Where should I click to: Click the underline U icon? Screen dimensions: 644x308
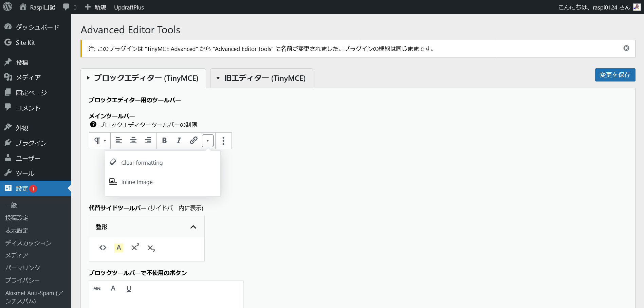click(129, 289)
